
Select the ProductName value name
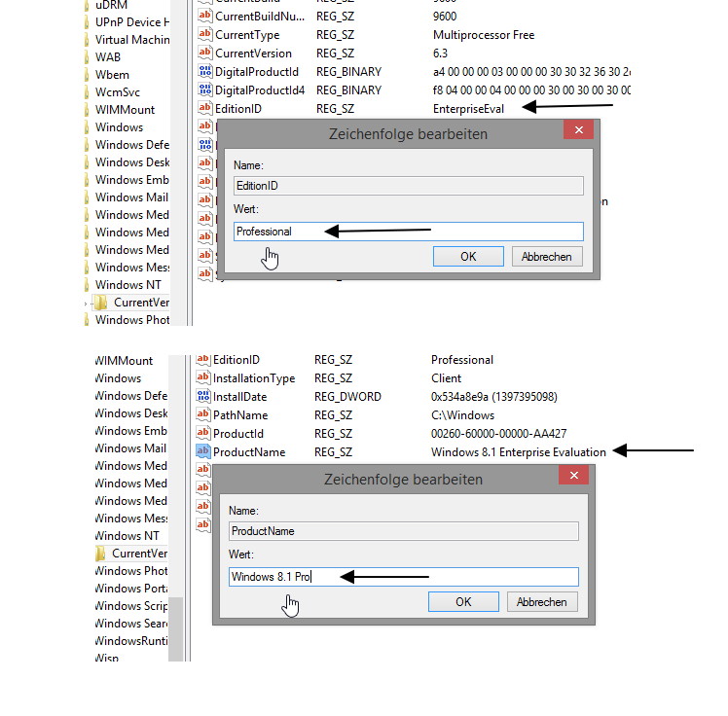click(x=249, y=452)
